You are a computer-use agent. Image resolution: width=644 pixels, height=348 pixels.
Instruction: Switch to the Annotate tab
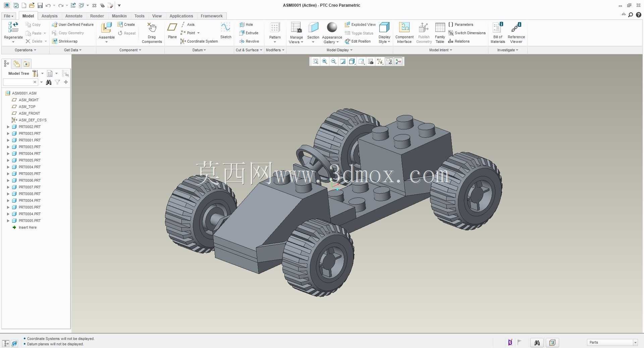click(74, 16)
